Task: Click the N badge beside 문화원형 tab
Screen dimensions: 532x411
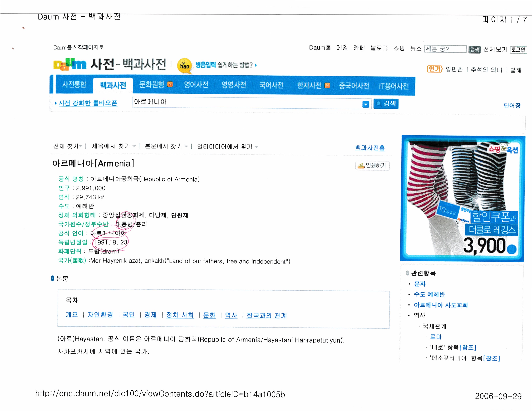Action: coord(170,84)
